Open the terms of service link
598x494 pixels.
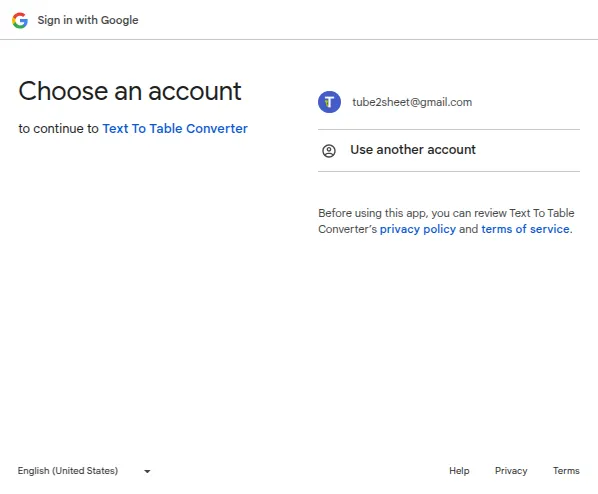click(x=525, y=229)
